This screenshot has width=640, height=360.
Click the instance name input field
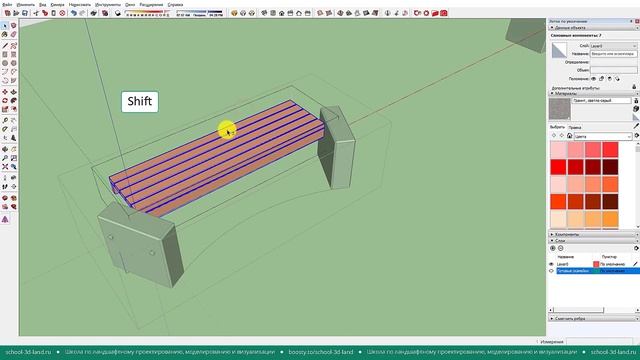point(614,54)
